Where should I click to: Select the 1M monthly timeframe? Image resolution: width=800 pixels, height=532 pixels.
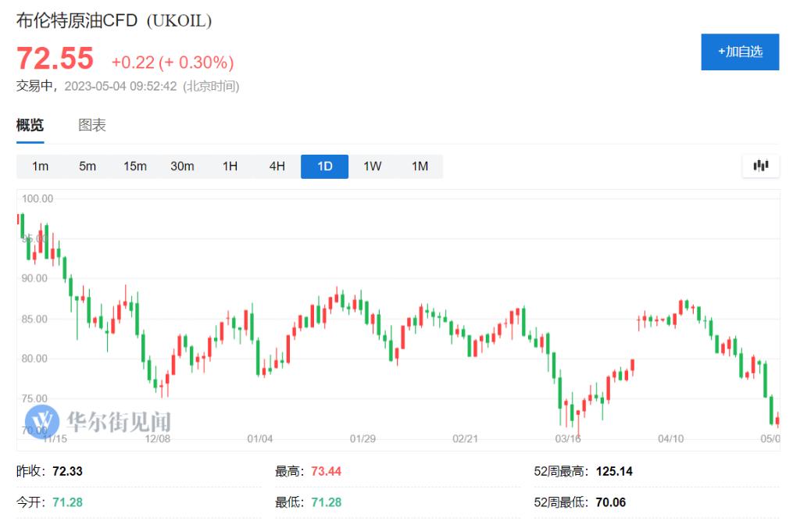420,166
